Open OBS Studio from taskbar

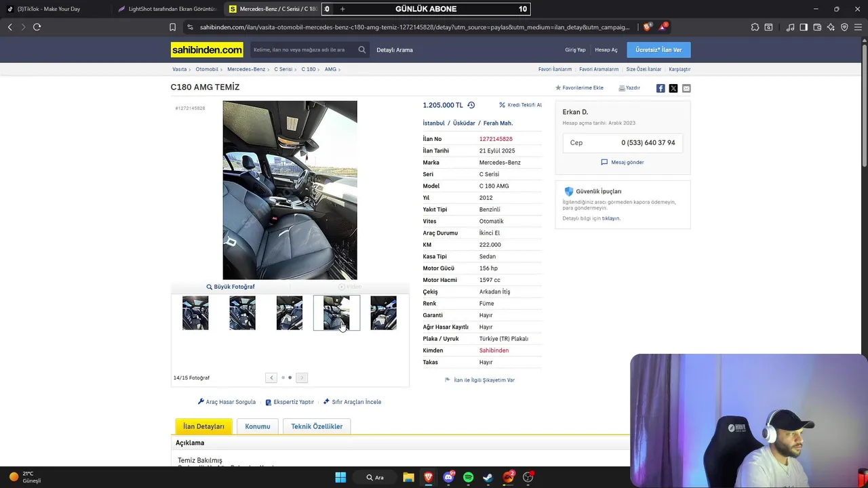528,477
